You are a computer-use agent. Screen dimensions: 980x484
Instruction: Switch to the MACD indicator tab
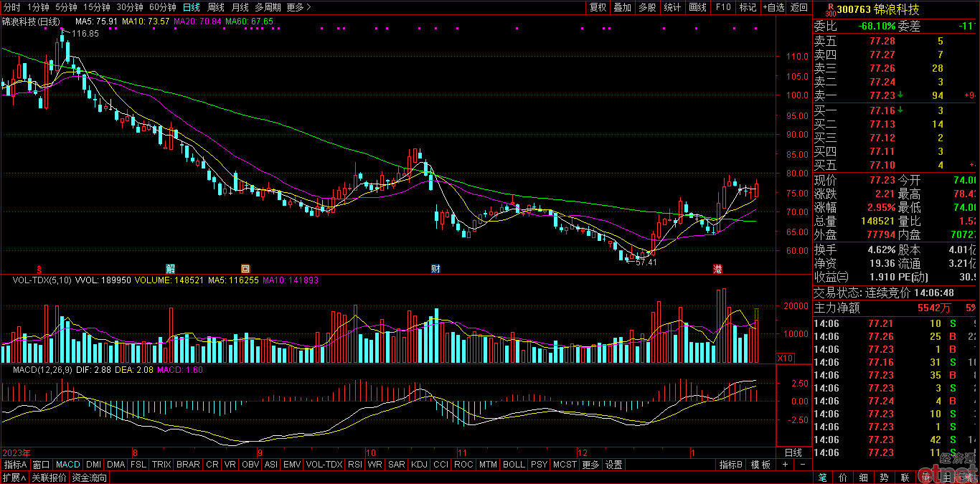coord(68,465)
